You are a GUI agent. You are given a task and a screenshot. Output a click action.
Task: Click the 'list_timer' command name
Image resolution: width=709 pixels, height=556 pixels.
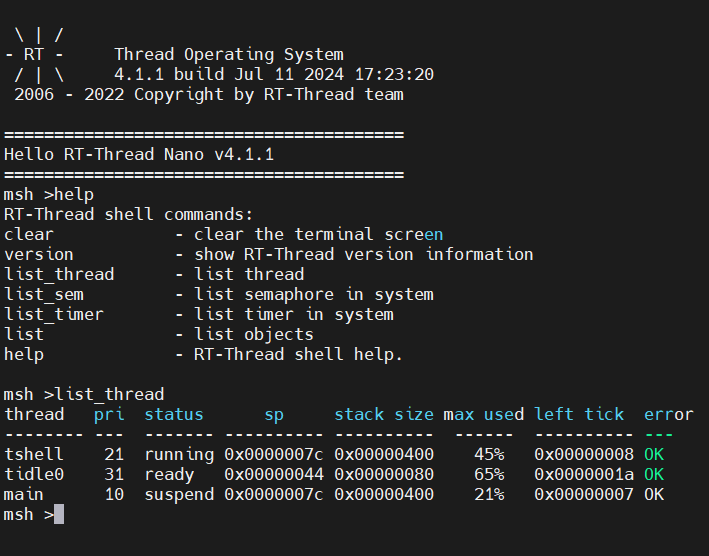(54, 314)
